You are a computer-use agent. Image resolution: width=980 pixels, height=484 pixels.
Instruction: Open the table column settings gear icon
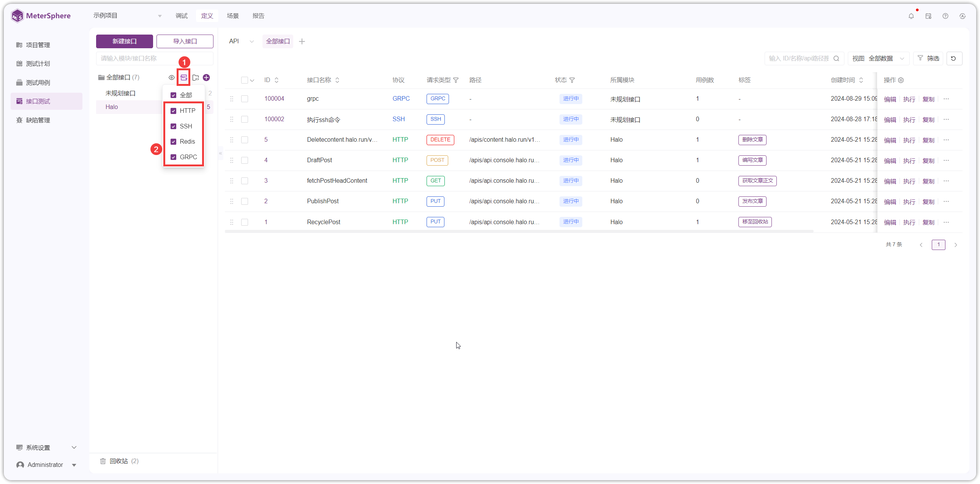[x=901, y=80]
